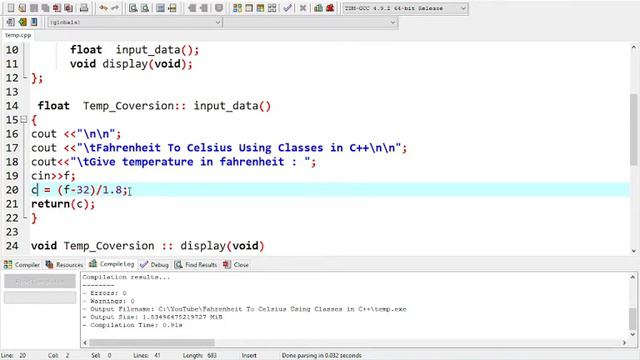This screenshot has width=640, height=360.
Task: Click the Go to Function toolbar icon
Action: (160, 8)
